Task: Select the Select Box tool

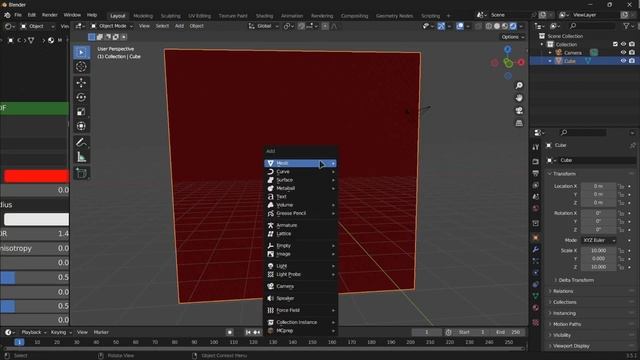Action: point(81,52)
